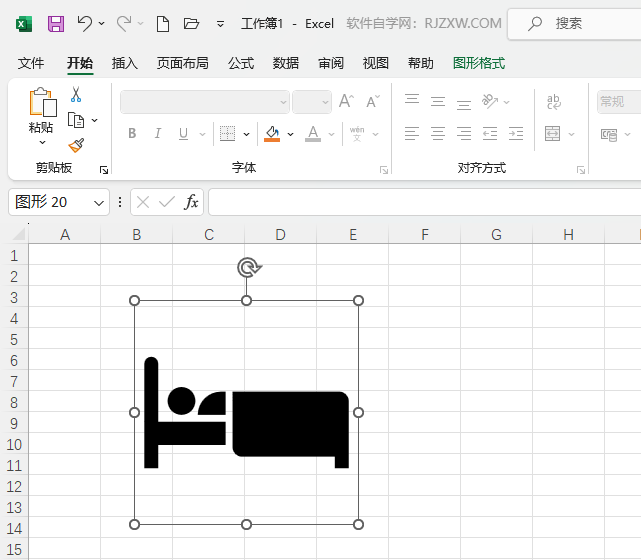Click the Format Painter brush icon
The width and height of the screenshot is (641, 560).
(x=76, y=145)
